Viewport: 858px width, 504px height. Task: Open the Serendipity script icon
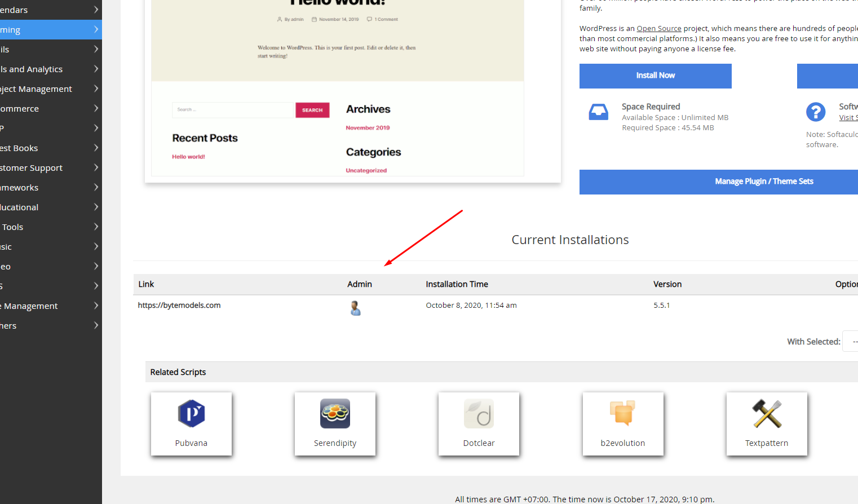click(335, 414)
